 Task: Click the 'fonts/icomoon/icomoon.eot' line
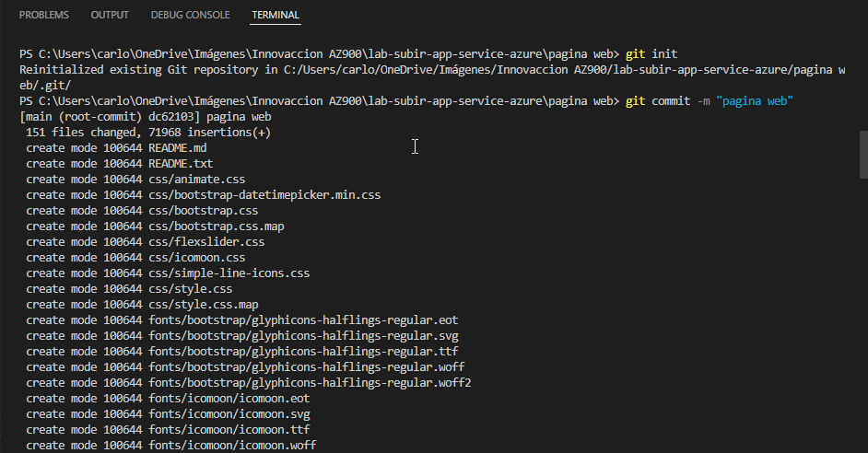[x=168, y=399]
